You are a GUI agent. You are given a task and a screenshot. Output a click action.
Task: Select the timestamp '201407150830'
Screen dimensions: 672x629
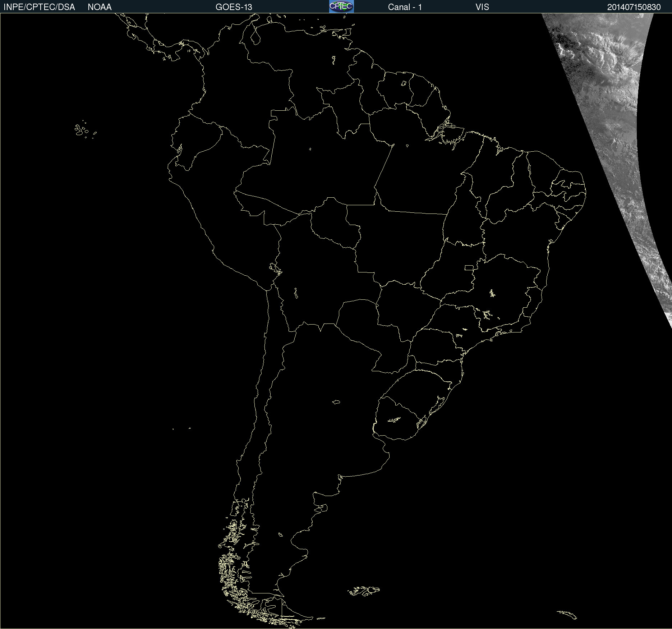(x=634, y=7)
